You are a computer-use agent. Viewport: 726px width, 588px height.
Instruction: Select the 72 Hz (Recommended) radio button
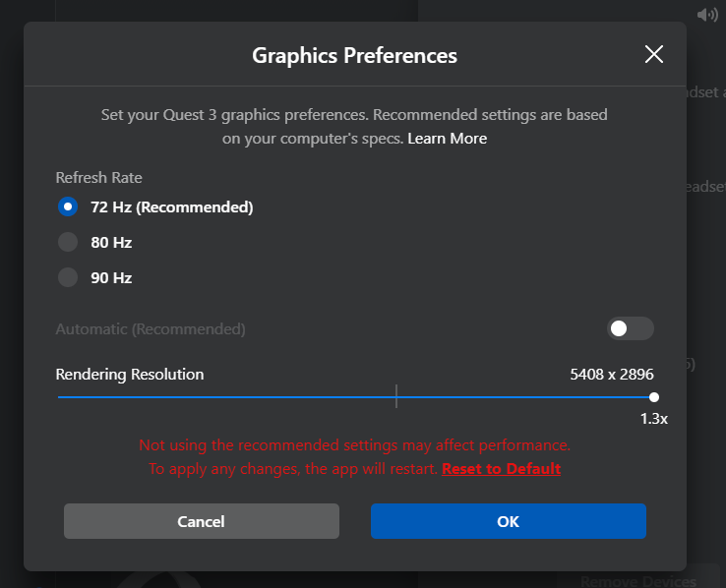coord(68,206)
